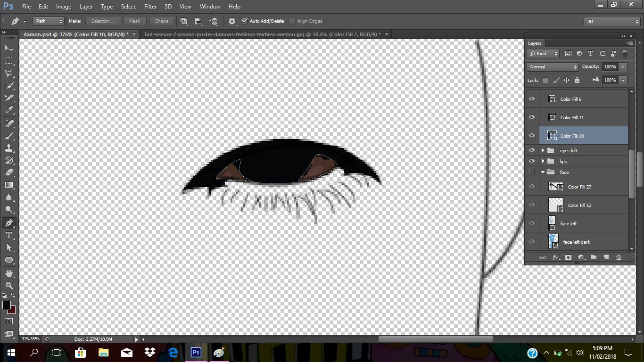644x362 pixels.
Task: Open path operations in options bar
Action: pos(184,21)
